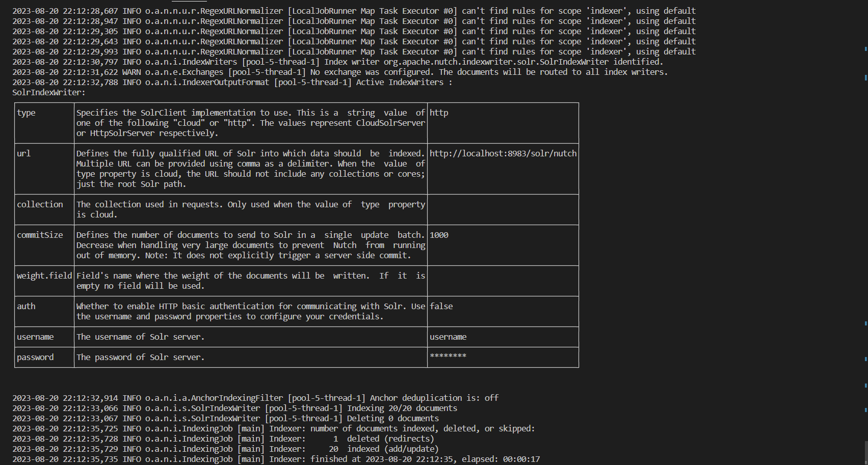Screen dimensions: 868x465
Task: Click the 'url' property name cell
Action: coord(23,153)
